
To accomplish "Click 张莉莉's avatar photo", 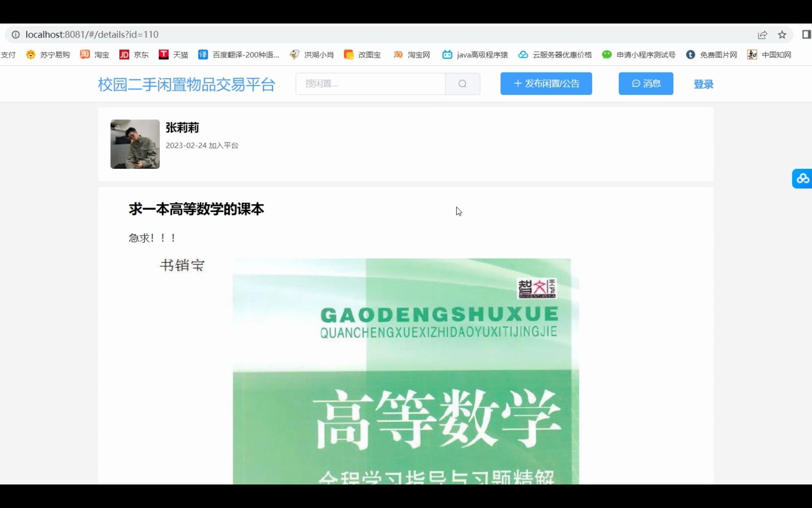I will tap(135, 144).
